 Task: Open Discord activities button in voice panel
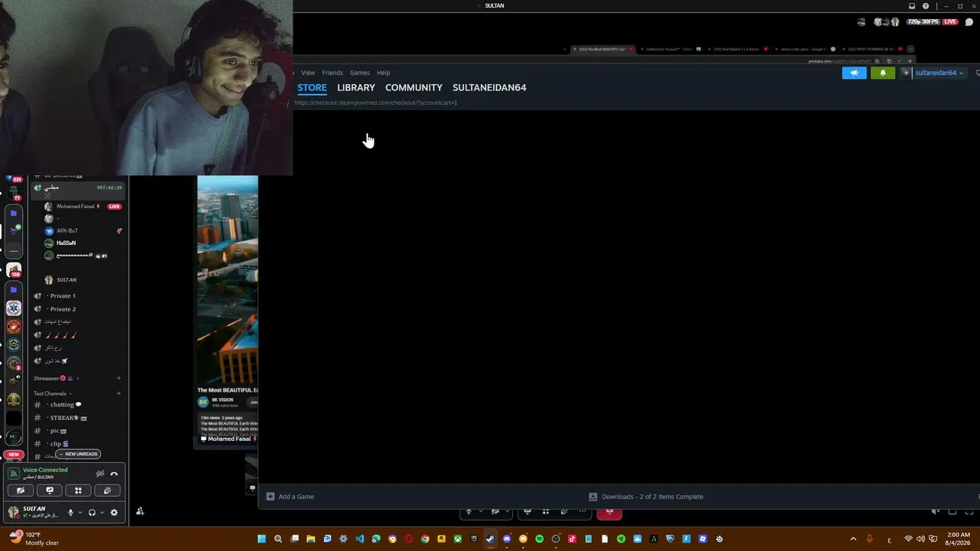78,491
